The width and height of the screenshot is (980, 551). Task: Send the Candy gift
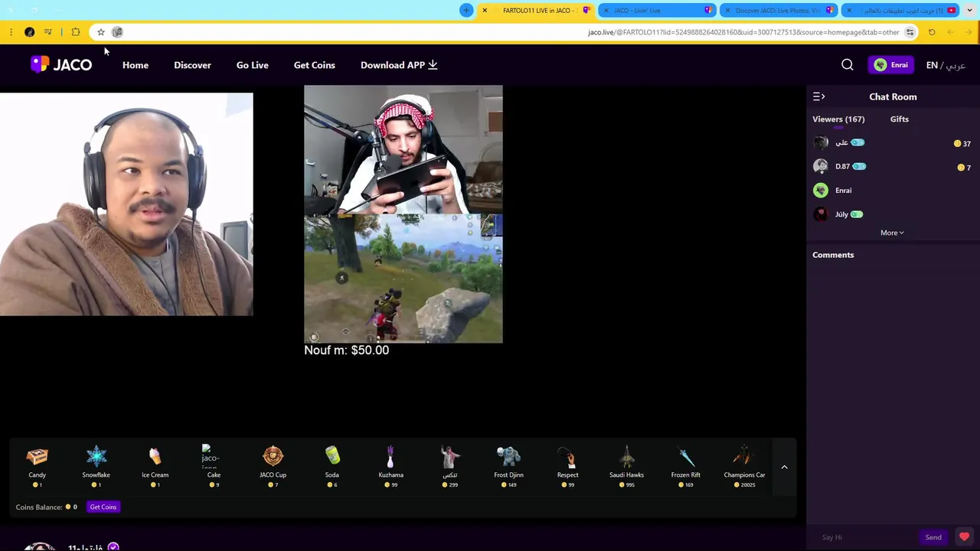pyautogui.click(x=37, y=466)
